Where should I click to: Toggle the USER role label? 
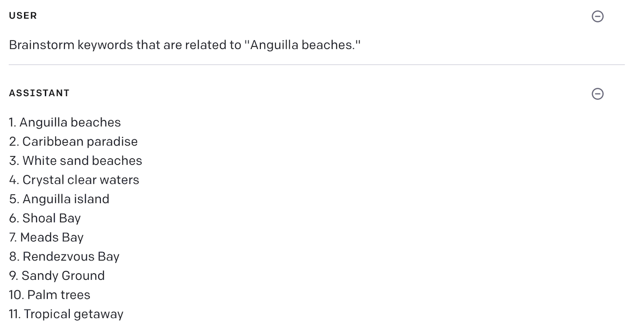[23, 16]
